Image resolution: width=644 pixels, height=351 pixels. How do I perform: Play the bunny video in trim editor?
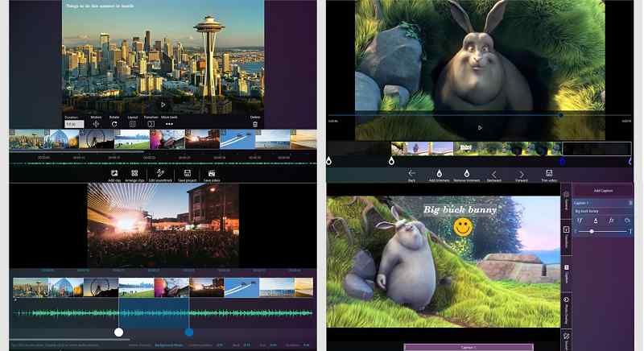(x=480, y=128)
